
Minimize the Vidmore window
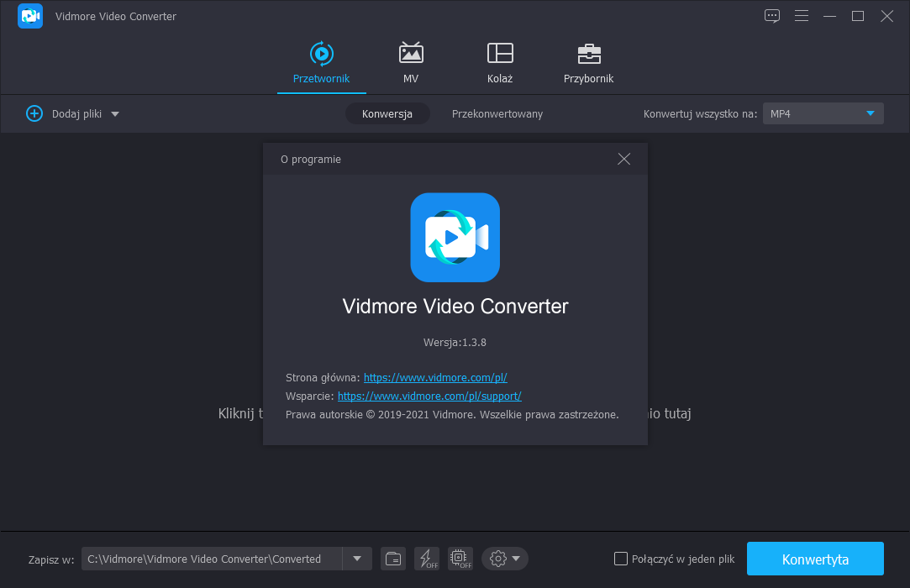coord(830,16)
